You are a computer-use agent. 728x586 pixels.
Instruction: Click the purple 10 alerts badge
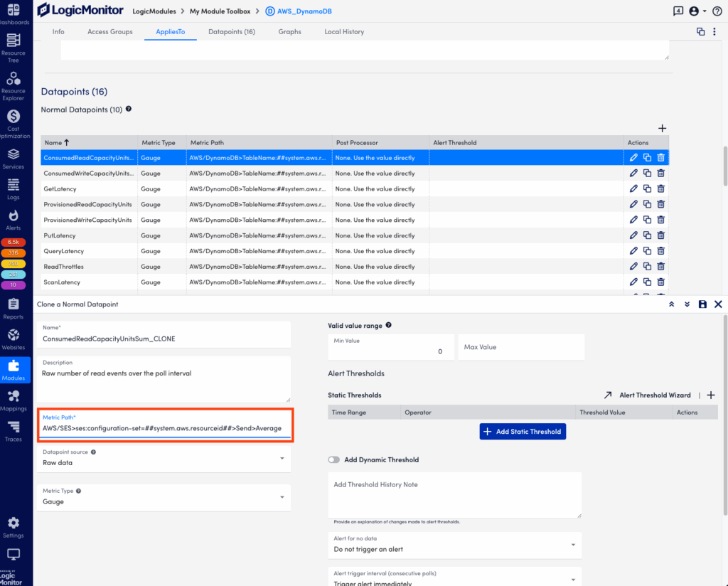(14, 284)
